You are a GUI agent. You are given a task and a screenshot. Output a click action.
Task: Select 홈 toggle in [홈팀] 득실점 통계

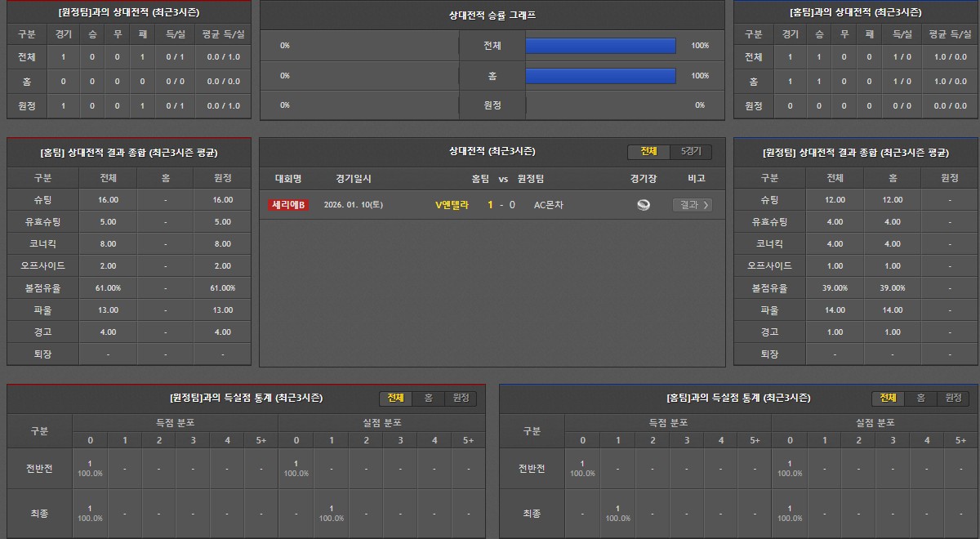coord(920,398)
